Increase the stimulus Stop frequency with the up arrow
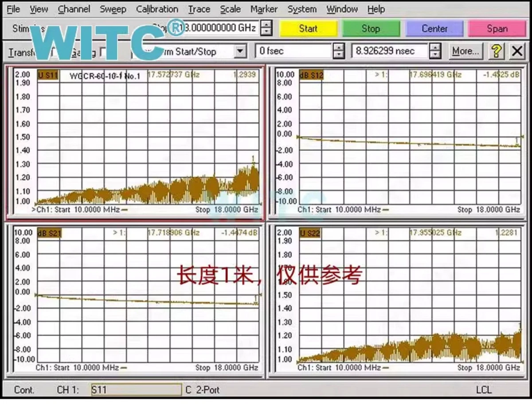Image resolution: width=532 pixels, height=405 pixels. tap(266, 24)
